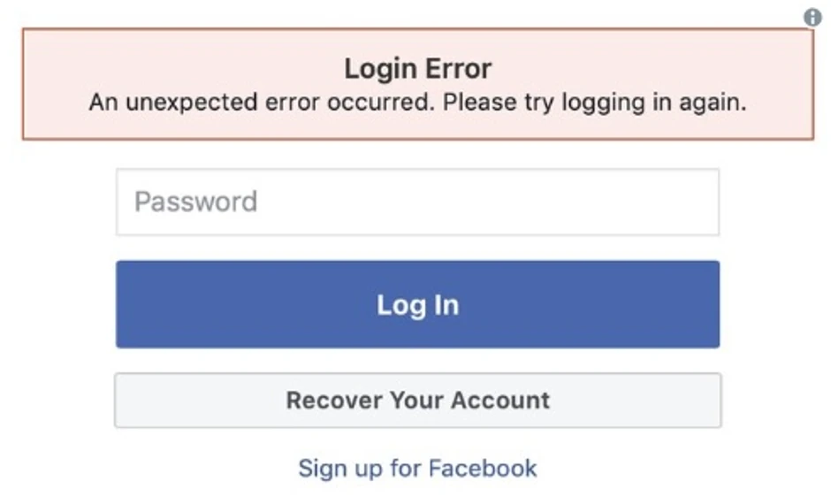Image resolution: width=831 pixels, height=504 pixels.
Task: Focus the Password placeholder text
Action: 195,202
